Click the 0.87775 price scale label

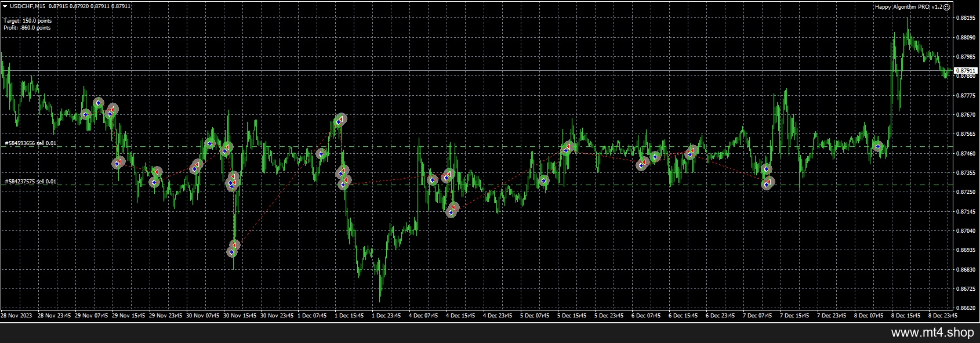click(x=965, y=95)
